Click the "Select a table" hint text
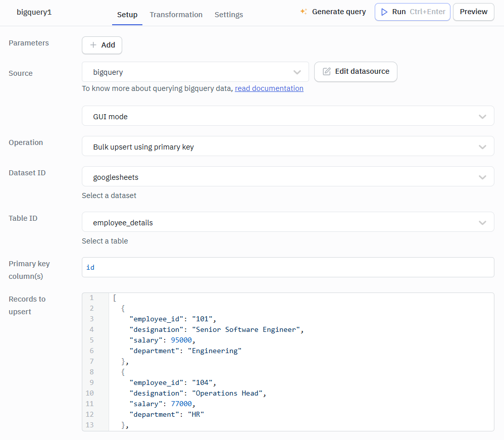Image resolution: width=504 pixels, height=440 pixels. point(105,241)
